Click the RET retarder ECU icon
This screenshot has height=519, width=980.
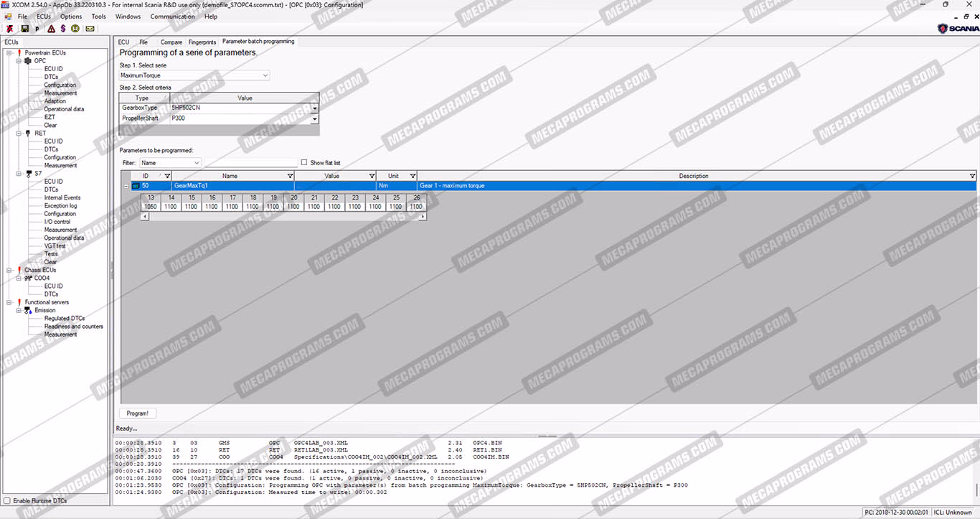point(29,134)
